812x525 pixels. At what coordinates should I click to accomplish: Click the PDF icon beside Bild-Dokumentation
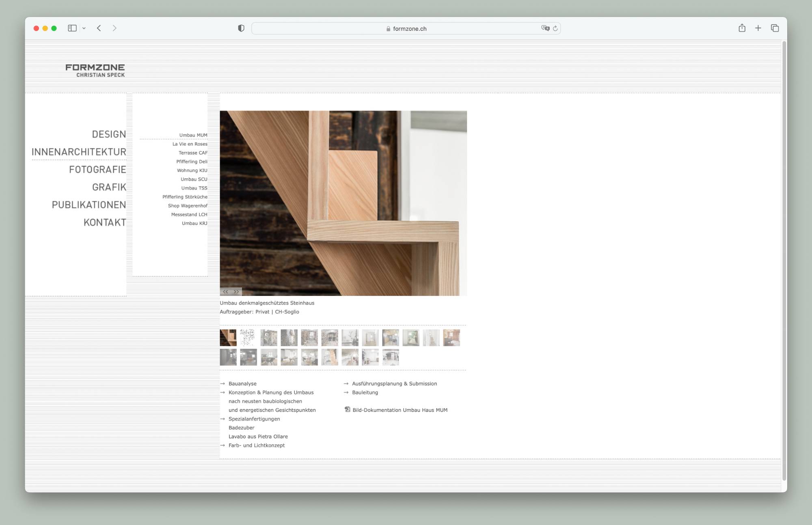point(347,409)
